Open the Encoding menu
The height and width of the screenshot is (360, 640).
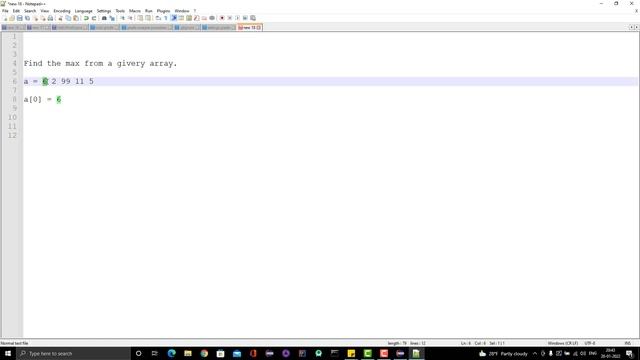62,11
